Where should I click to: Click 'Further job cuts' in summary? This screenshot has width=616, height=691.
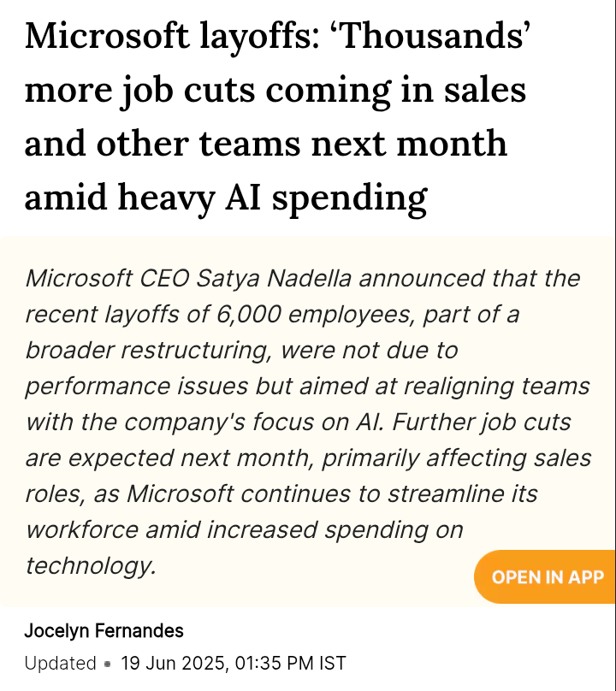pyautogui.click(x=481, y=422)
